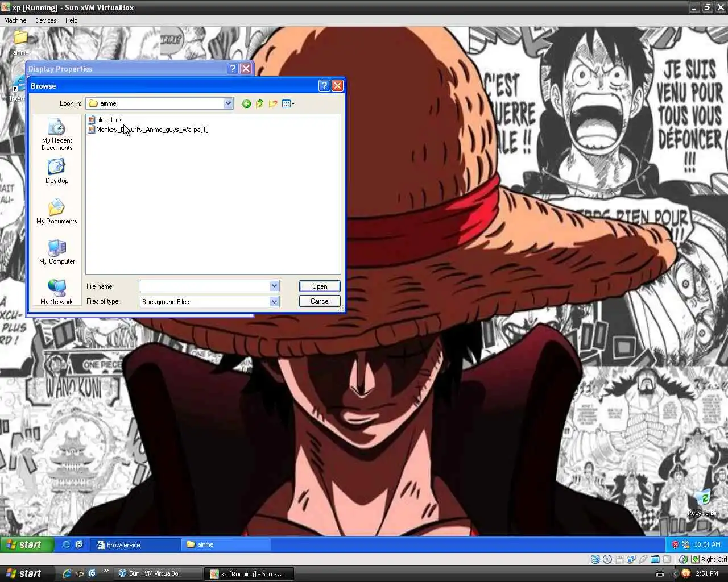
Task: Click VirtualBox CD/DVD indicator icon
Action: (607, 559)
